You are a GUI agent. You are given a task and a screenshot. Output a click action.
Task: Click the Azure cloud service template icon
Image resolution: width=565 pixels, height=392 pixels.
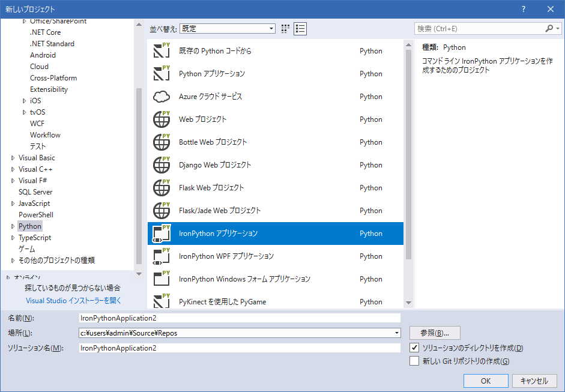pos(162,97)
